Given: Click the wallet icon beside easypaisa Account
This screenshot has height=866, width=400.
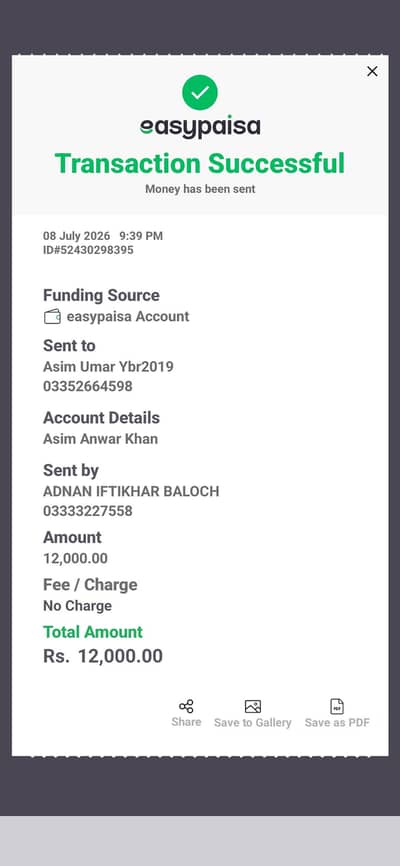Looking at the screenshot, I should pyautogui.click(x=52, y=316).
